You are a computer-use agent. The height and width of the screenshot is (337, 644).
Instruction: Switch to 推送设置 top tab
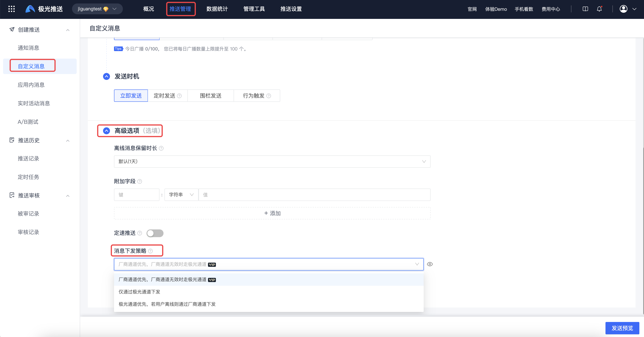291,9
